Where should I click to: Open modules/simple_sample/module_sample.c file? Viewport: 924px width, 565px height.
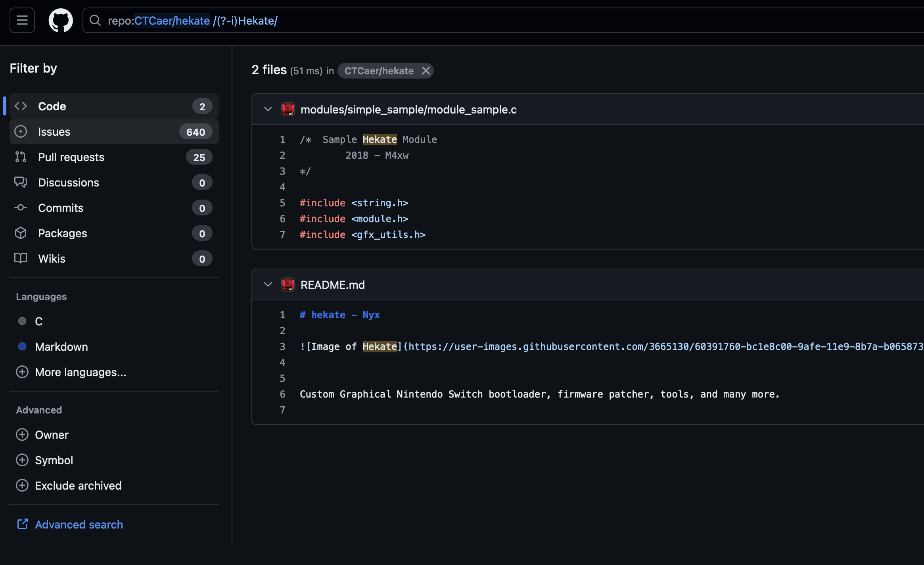(x=408, y=110)
